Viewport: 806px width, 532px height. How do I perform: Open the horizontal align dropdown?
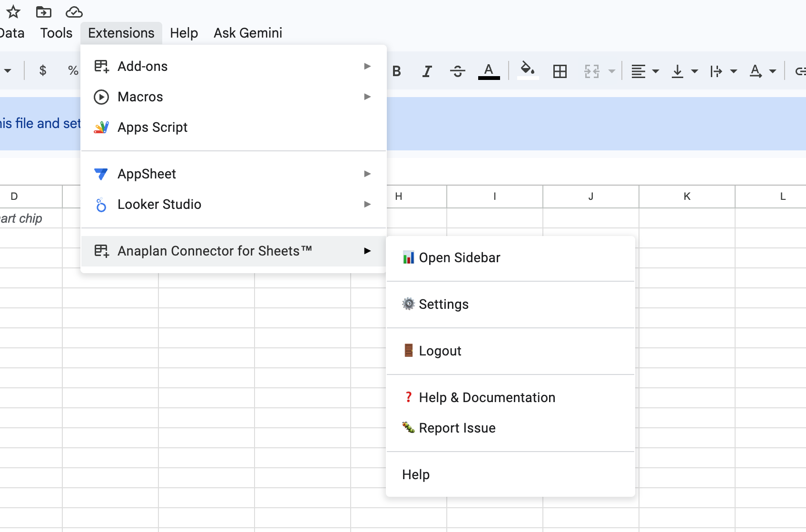645,71
